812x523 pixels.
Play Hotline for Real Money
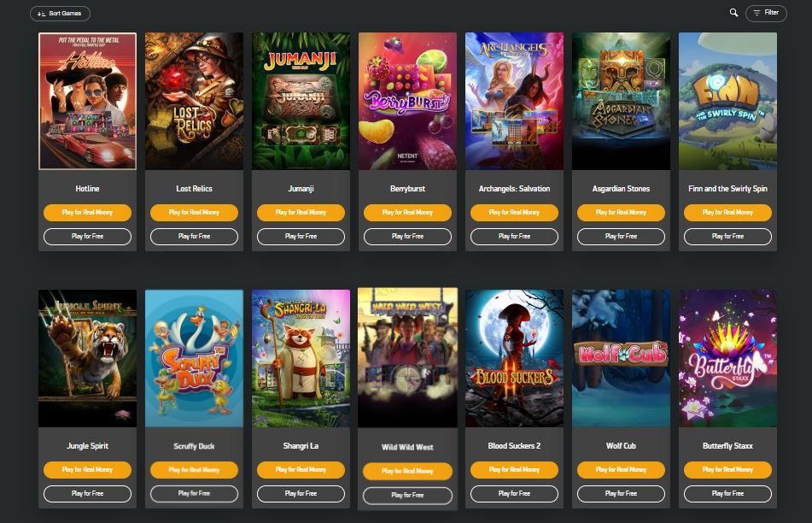(87, 213)
